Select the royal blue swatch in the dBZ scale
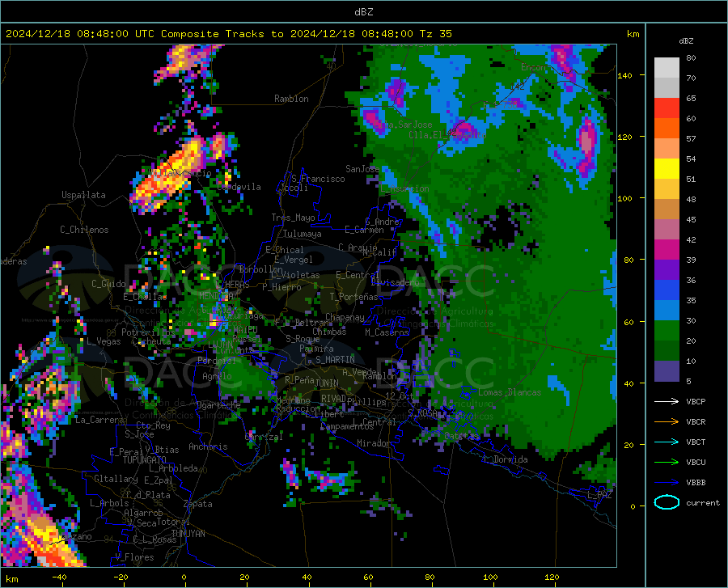 (x=667, y=290)
